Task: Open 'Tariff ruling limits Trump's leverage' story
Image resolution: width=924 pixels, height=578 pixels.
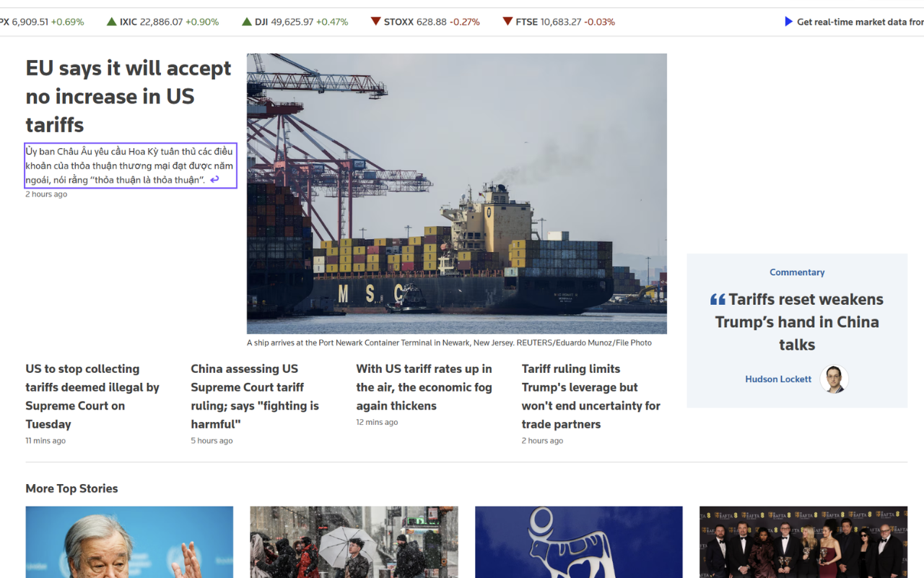Action: point(591,396)
